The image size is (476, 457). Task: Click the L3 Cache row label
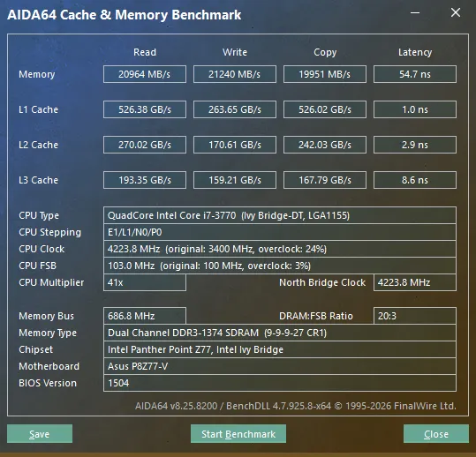pyautogui.click(x=38, y=180)
